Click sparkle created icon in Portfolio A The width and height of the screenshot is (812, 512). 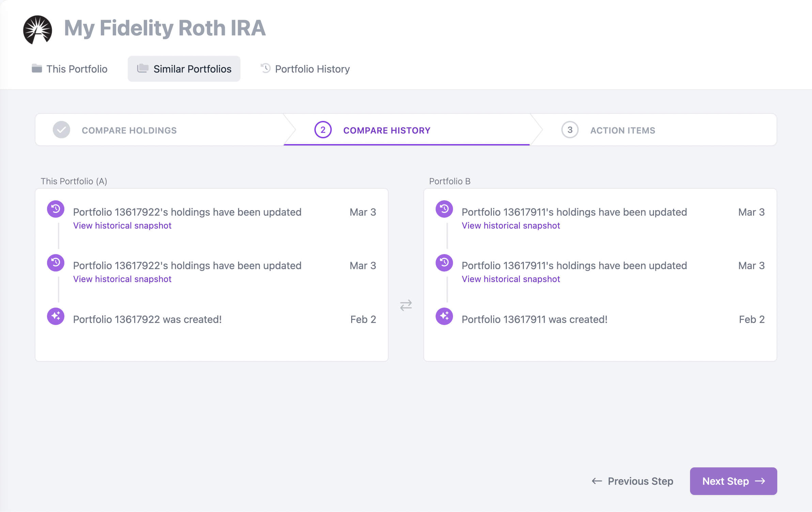point(56,316)
